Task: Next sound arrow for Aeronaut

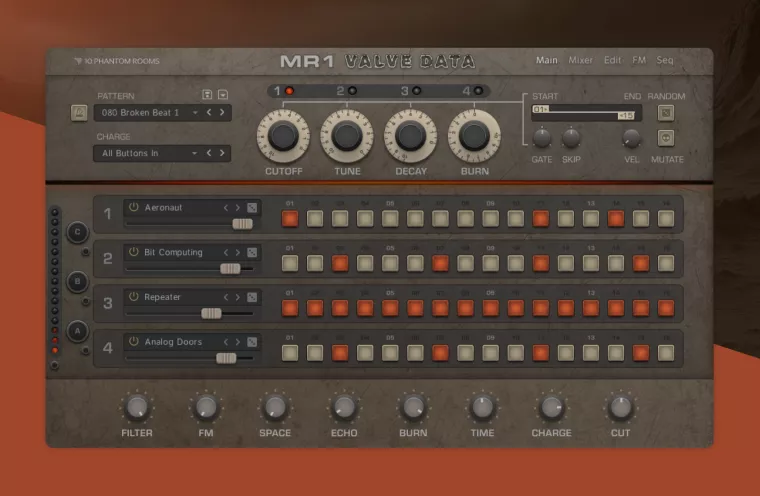Action: coord(238,208)
